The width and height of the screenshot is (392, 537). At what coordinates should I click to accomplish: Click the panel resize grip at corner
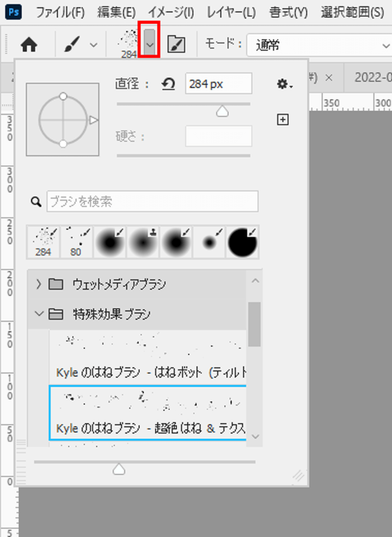(298, 476)
